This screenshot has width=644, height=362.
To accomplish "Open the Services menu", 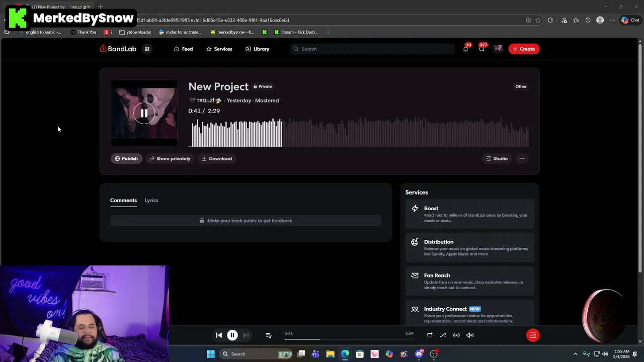I will click(x=219, y=49).
